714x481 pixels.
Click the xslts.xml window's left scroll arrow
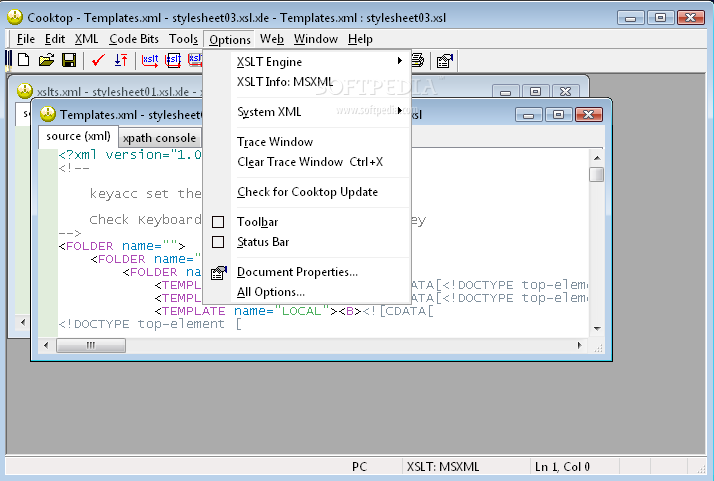coord(23,323)
